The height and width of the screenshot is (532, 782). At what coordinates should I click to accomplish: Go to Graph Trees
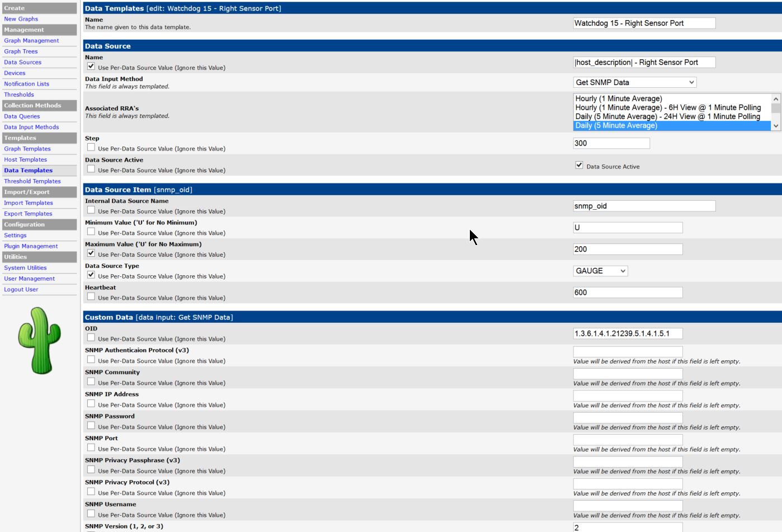tap(21, 51)
